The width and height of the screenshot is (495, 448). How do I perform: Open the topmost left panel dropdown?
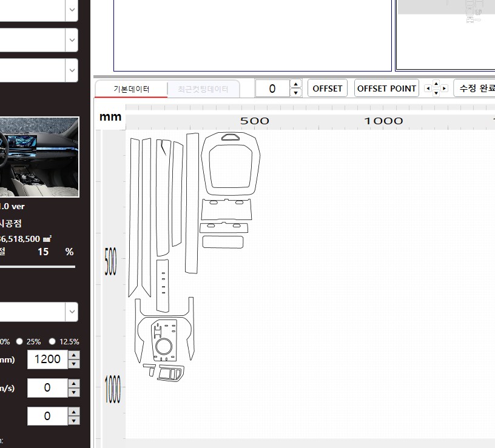(72, 10)
